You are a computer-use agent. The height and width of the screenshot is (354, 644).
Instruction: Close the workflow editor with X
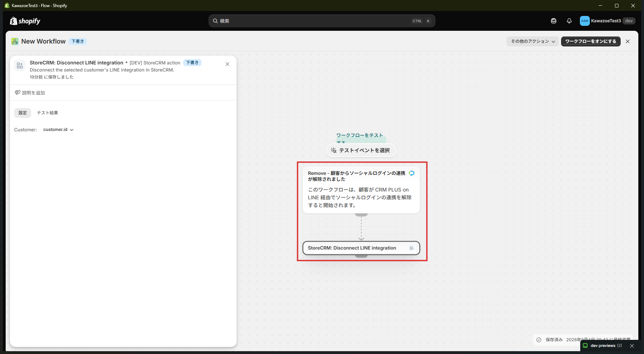coord(628,41)
